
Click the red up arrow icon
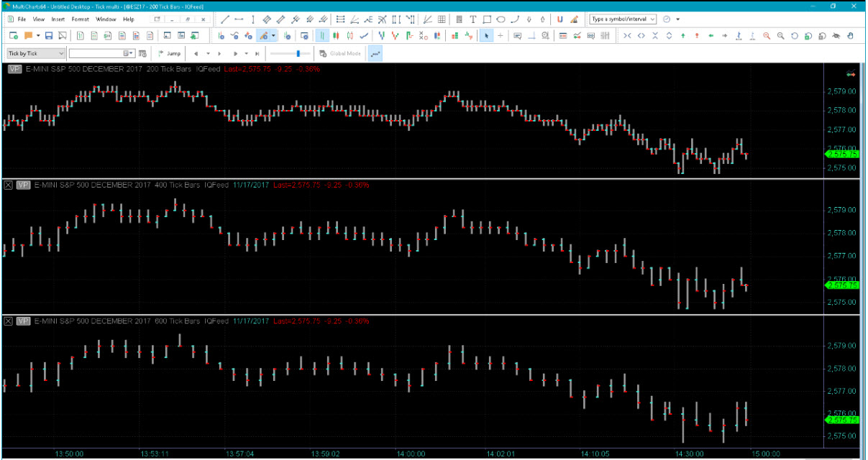point(697,35)
